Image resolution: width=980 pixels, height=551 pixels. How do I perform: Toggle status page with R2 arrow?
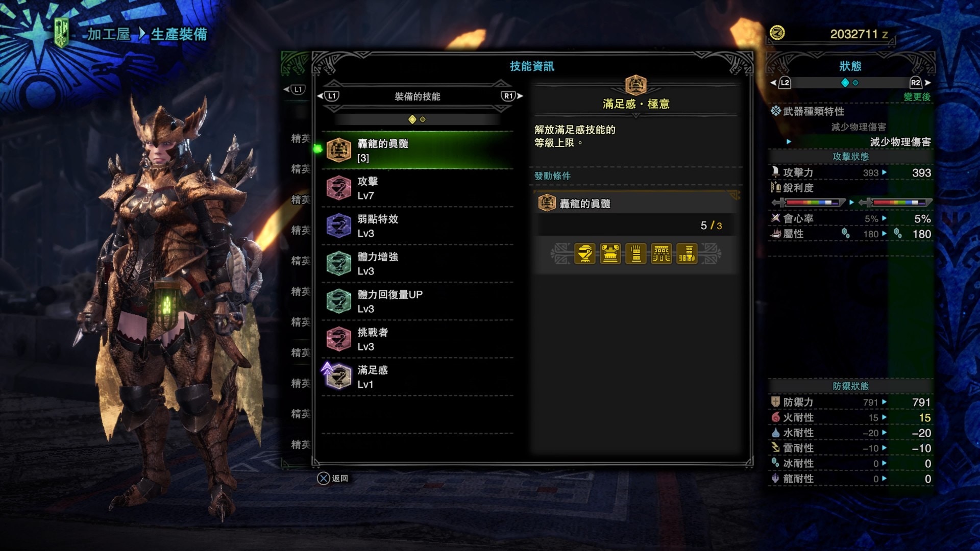coord(920,83)
